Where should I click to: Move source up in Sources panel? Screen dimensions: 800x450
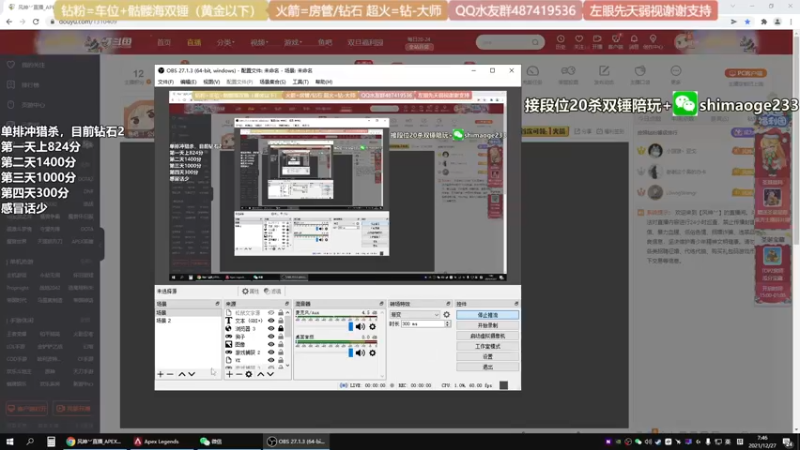(261, 374)
